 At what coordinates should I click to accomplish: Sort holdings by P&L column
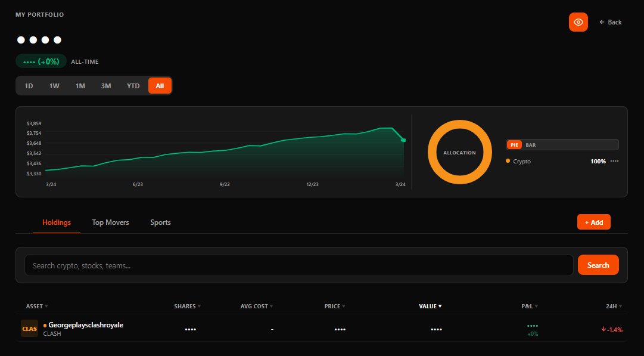pos(530,307)
